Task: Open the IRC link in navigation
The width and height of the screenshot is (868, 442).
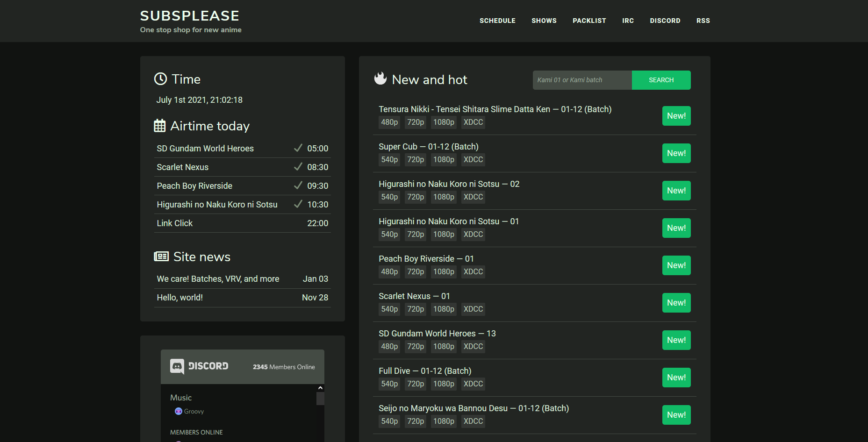Action: (628, 21)
